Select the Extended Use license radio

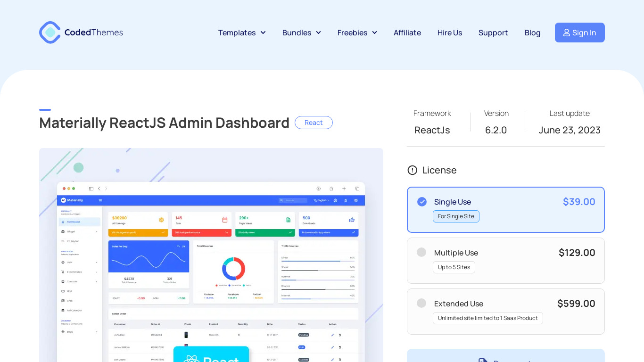421,303
